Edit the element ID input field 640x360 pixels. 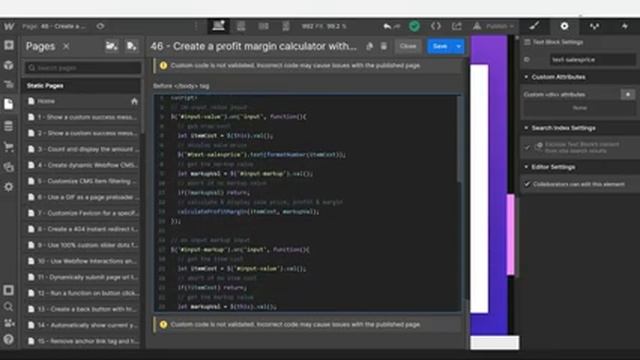pyautogui.click(x=592, y=60)
